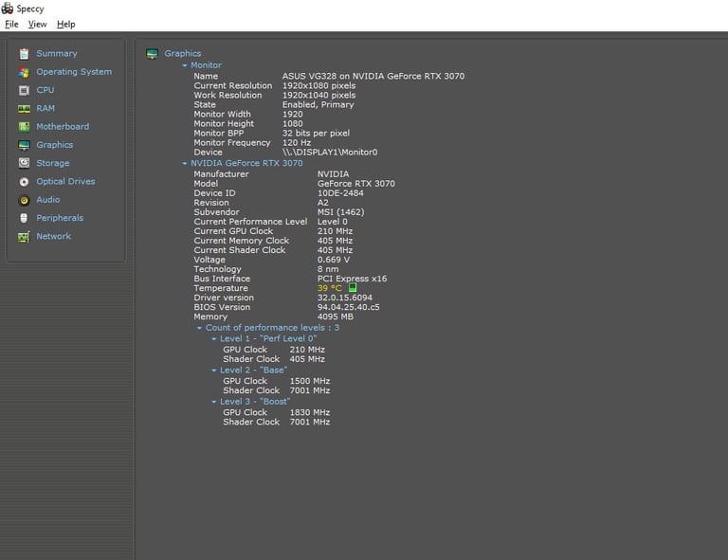Click the \\.\DISPLAY1\Monitor0 device value
This screenshot has width=728, height=560.
330,153
